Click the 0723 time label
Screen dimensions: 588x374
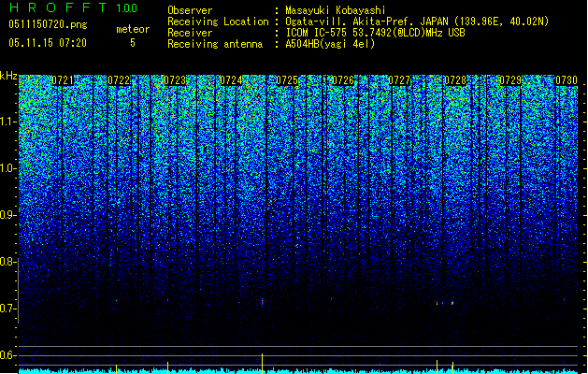tap(175, 80)
